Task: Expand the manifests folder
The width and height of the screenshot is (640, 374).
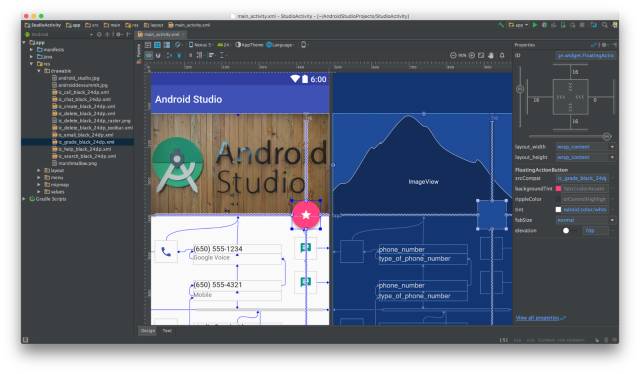Action: click(31, 50)
